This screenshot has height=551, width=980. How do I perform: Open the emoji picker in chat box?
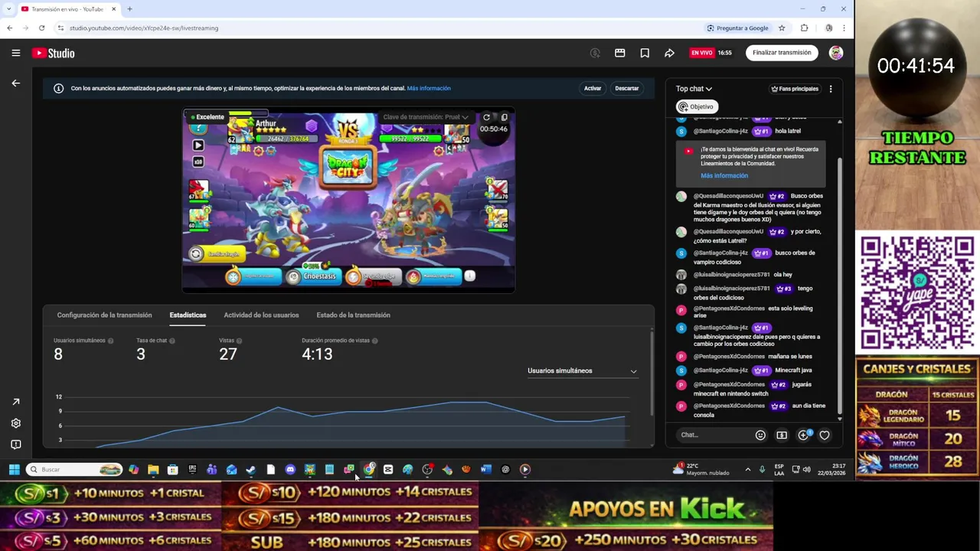(x=760, y=435)
